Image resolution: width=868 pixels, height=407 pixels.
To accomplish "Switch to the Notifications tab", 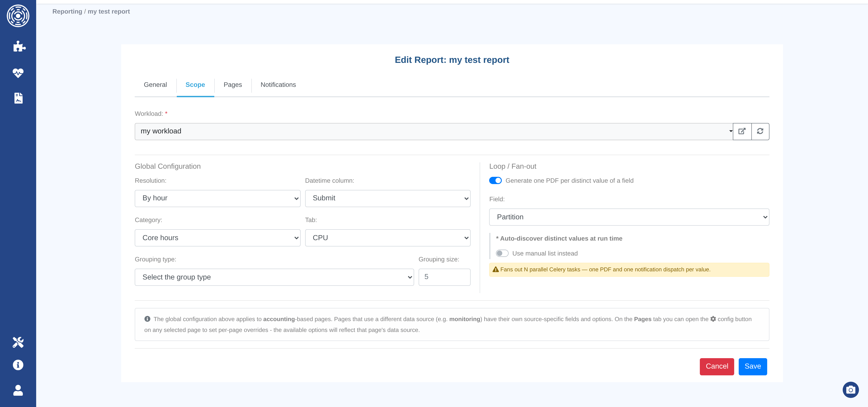I will coord(278,85).
